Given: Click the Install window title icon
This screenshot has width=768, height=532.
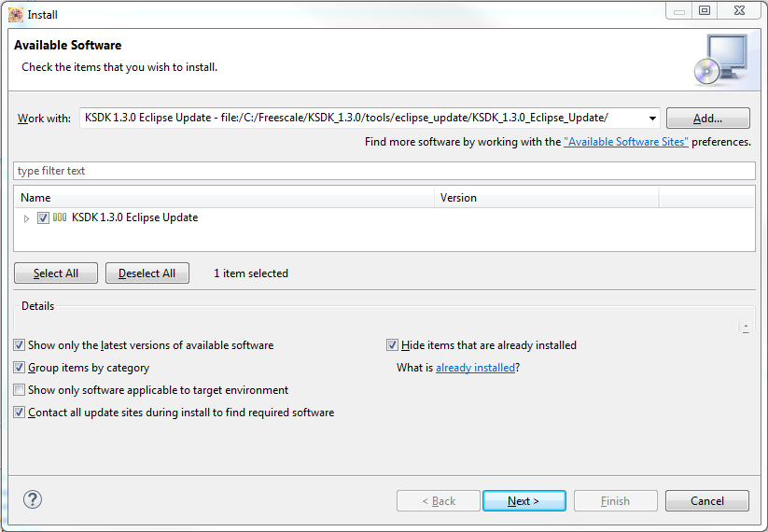Looking at the screenshot, I should (16, 15).
